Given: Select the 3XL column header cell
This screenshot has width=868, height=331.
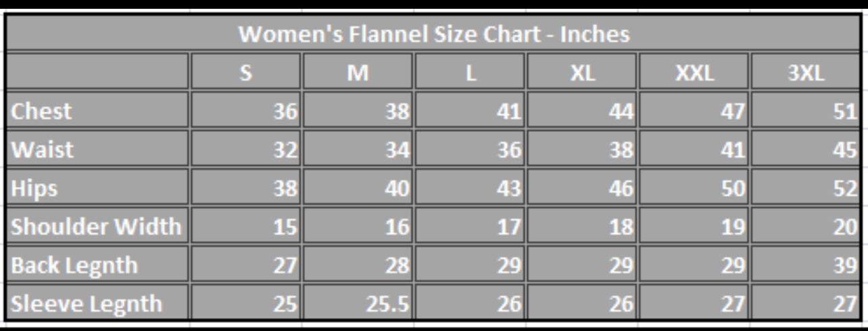Looking at the screenshot, I should [805, 72].
